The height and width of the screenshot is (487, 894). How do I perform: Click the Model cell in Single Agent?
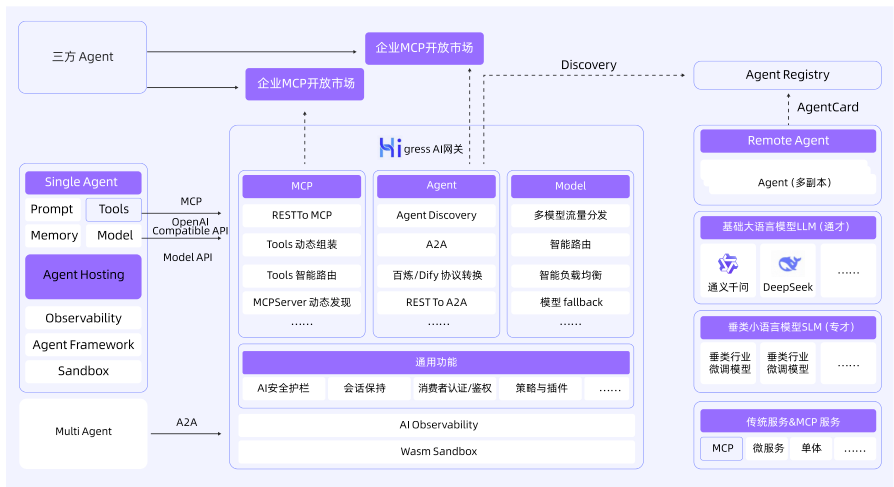(114, 236)
